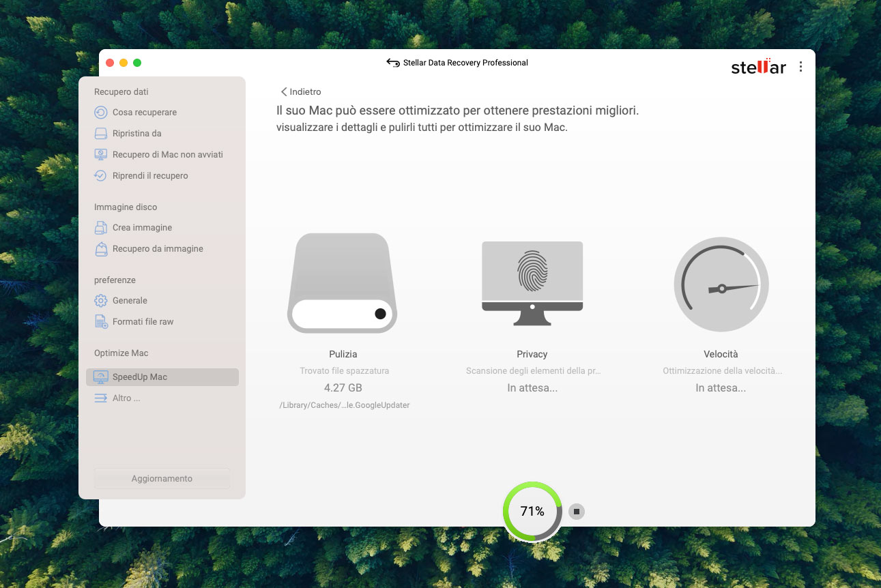Viewport: 881px width, 588px height.
Task: Click the Trovato file spazzatura text
Action: (x=345, y=371)
